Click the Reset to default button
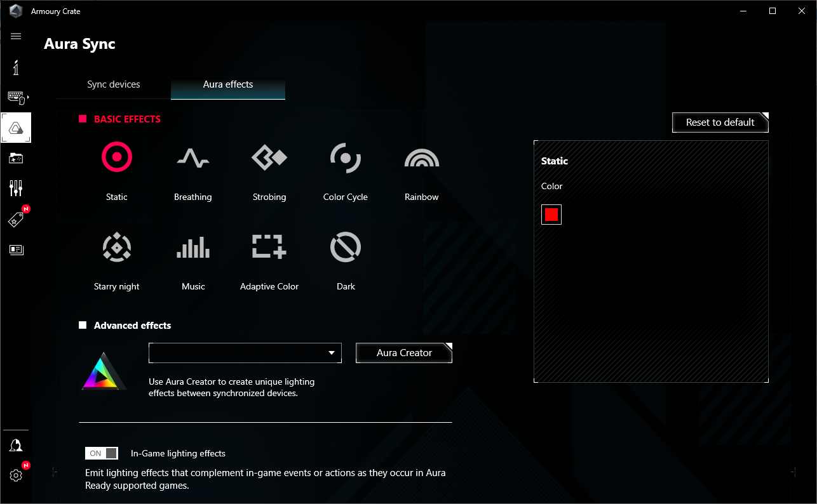This screenshot has width=817, height=504. 720,123
